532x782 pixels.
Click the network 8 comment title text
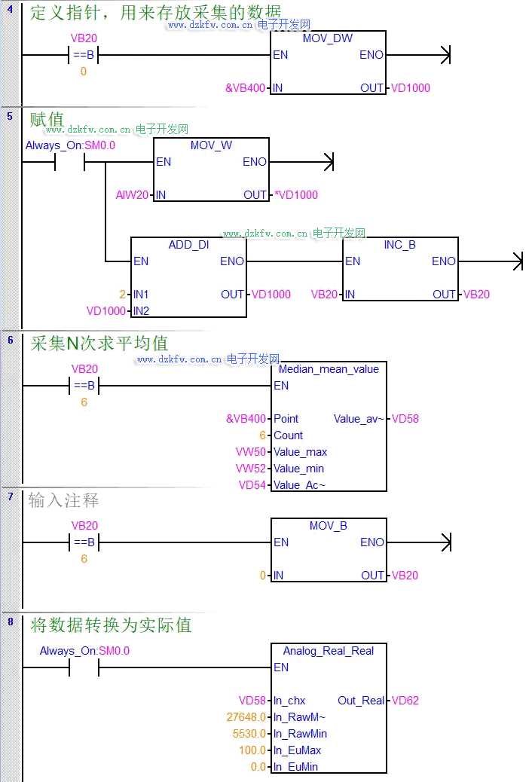click(111, 625)
